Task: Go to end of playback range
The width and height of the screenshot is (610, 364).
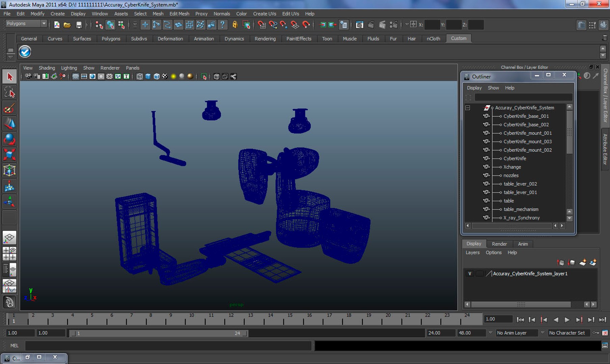Action: [x=603, y=320]
